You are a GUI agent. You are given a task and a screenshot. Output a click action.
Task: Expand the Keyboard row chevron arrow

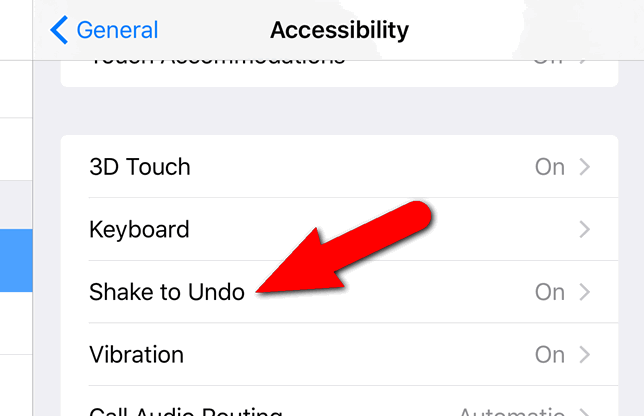click(x=585, y=229)
